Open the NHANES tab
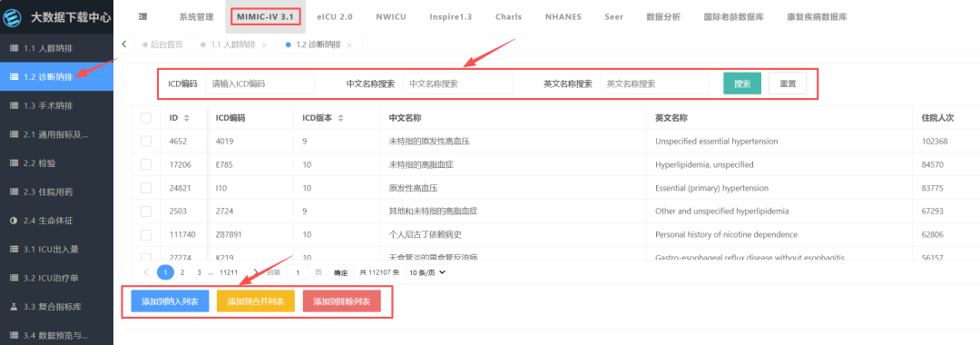The height and width of the screenshot is (345, 980). click(563, 17)
